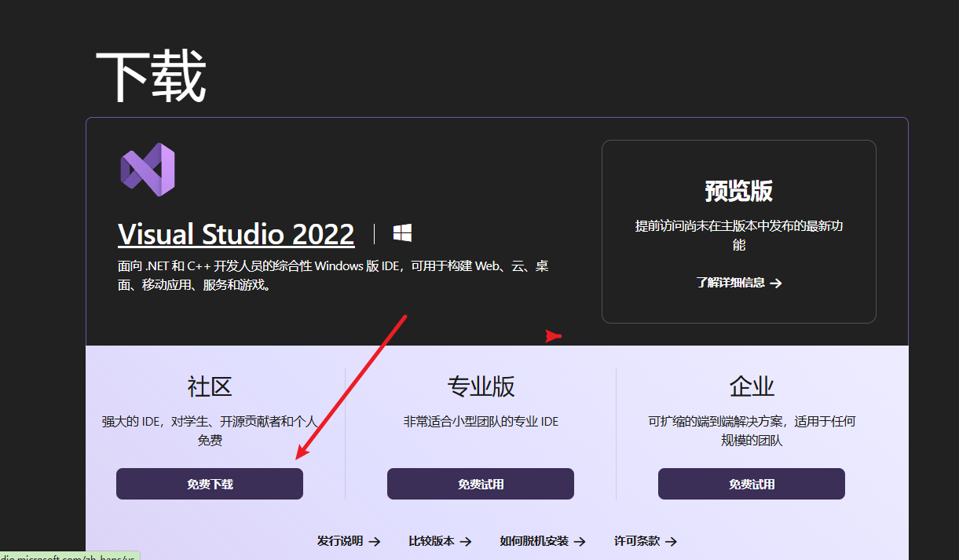The width and height of the screenshot is (959, 560).
Task: Click the description beginning 强大的 IDE，对学生
Action: pos(210,431)
